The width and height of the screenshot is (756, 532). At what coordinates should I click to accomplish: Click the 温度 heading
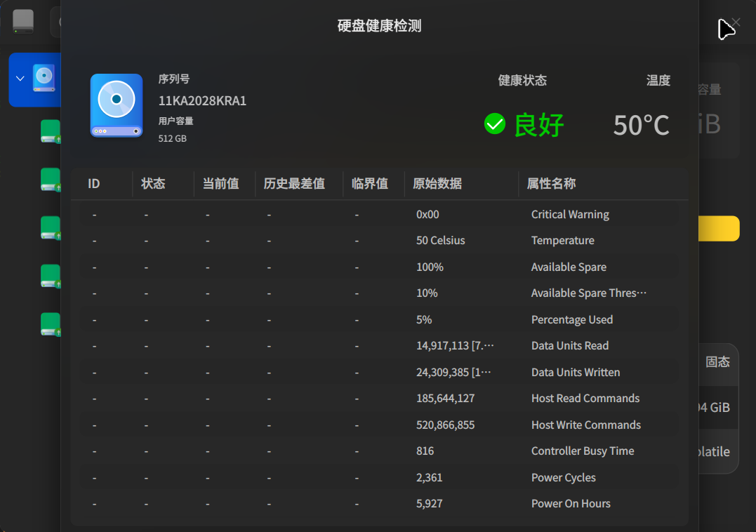658,80
